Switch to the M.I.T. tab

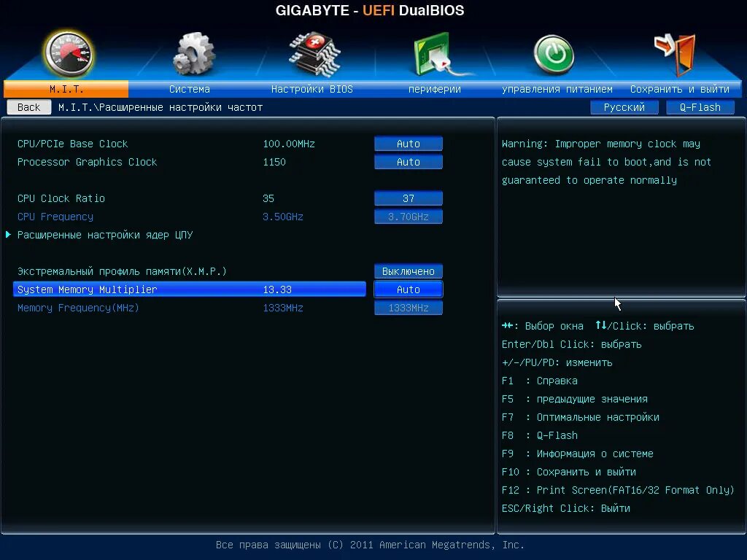point(66,89)
